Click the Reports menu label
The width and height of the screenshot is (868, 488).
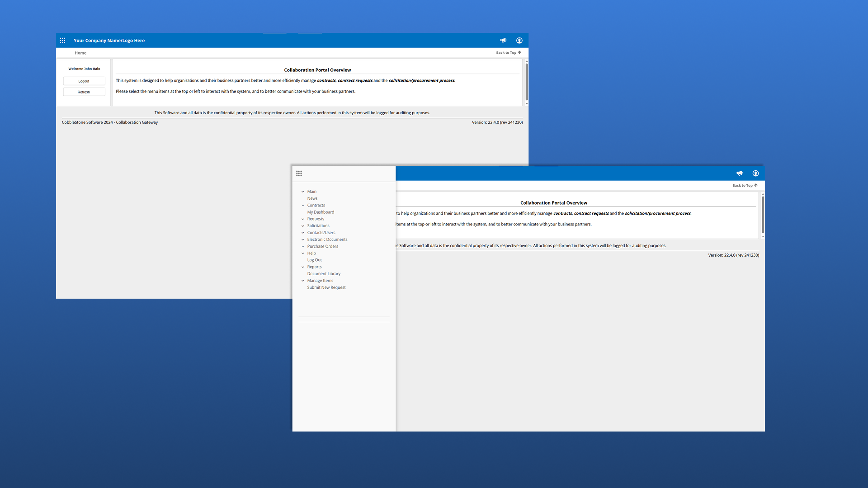coord(314,267)
